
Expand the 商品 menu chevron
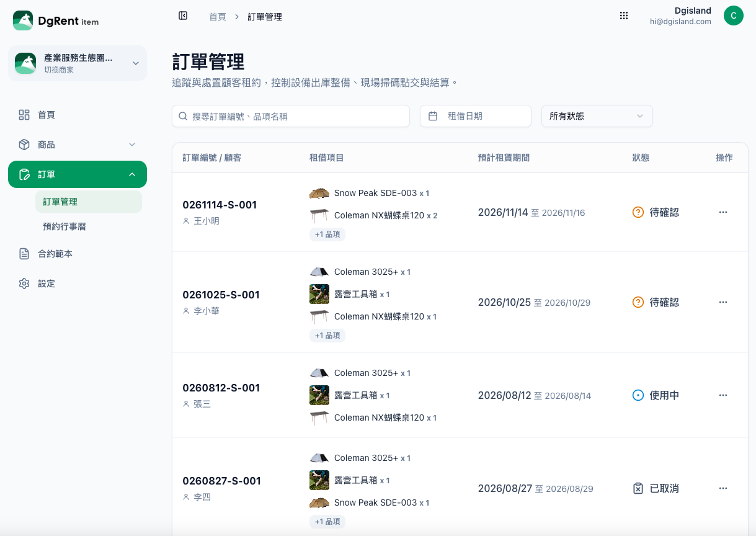132,145
